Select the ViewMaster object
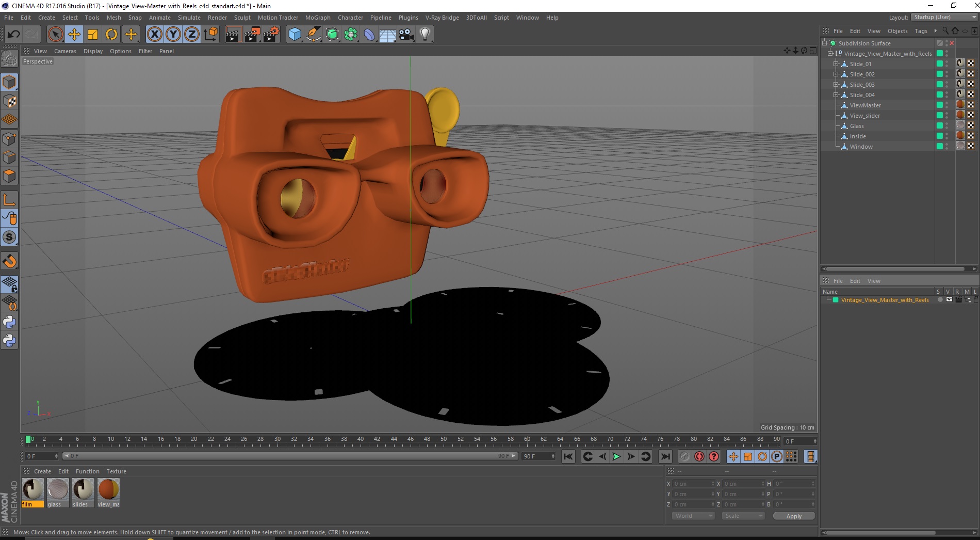This screenshot has width=980, height=540. tap(865, 105)
